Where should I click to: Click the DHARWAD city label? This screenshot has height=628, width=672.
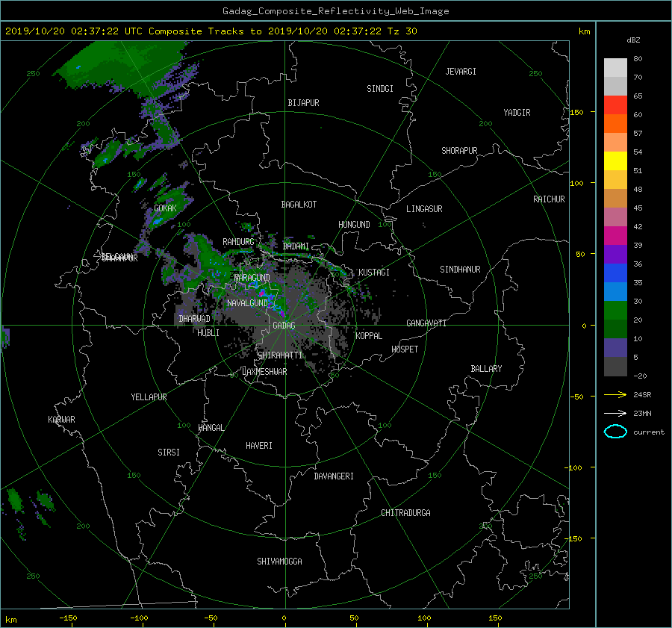[x=195, y=319]
